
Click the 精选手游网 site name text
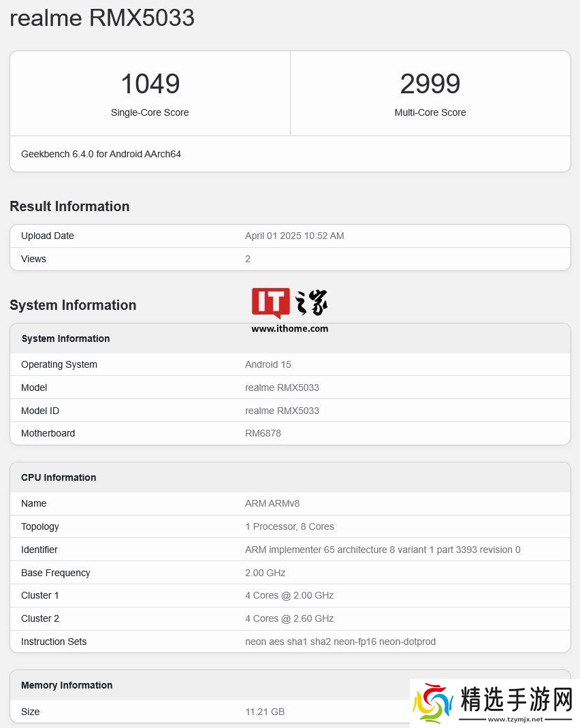coord(516,699)
